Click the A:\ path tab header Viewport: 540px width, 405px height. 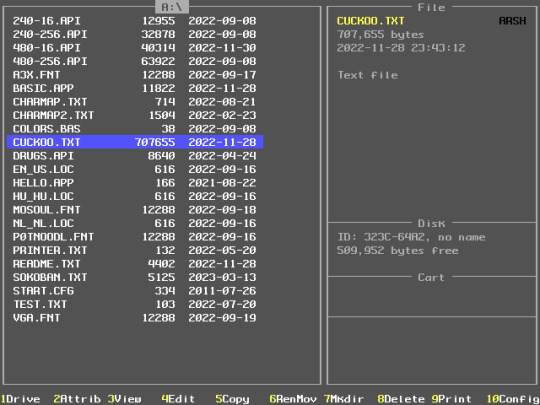tap(172, 7)
